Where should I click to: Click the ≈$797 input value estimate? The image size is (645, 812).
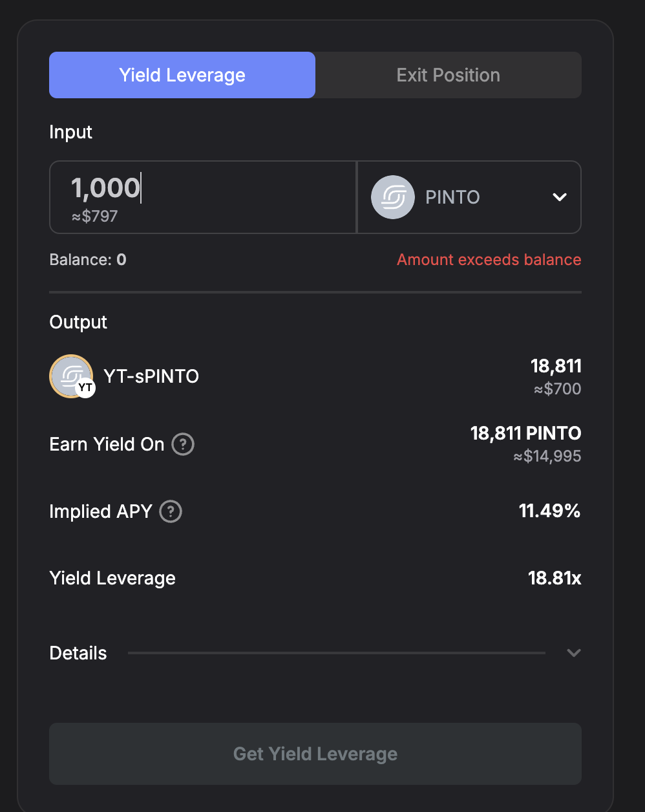pos(94,216)
